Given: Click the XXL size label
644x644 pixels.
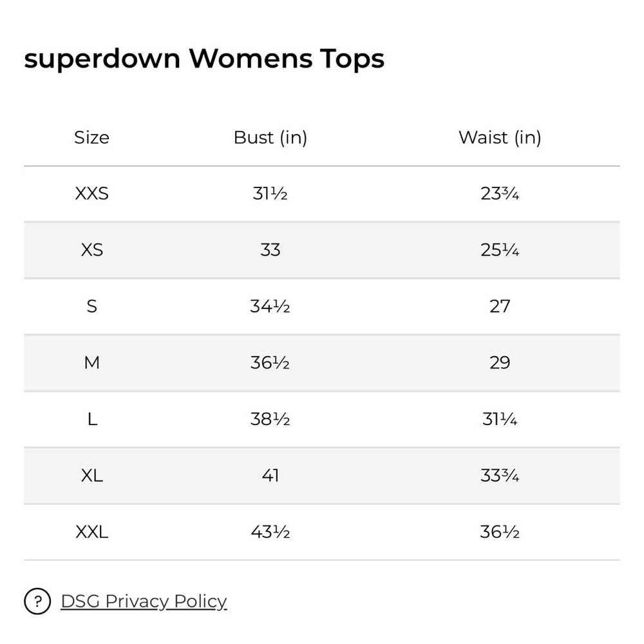Looking at the screenshot, I should point(91,532).
